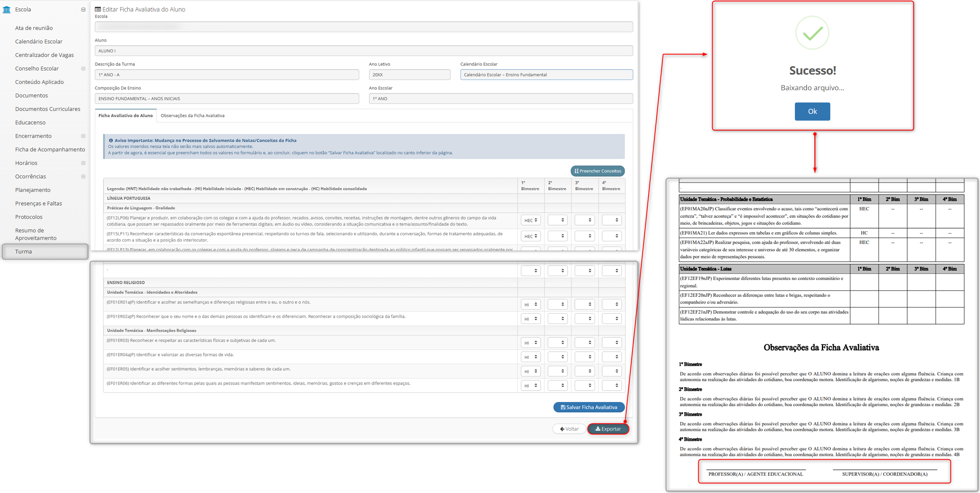Click the Calendário Escolar field
This screenshot has width=980, height=493.
(x=547, y=75)
